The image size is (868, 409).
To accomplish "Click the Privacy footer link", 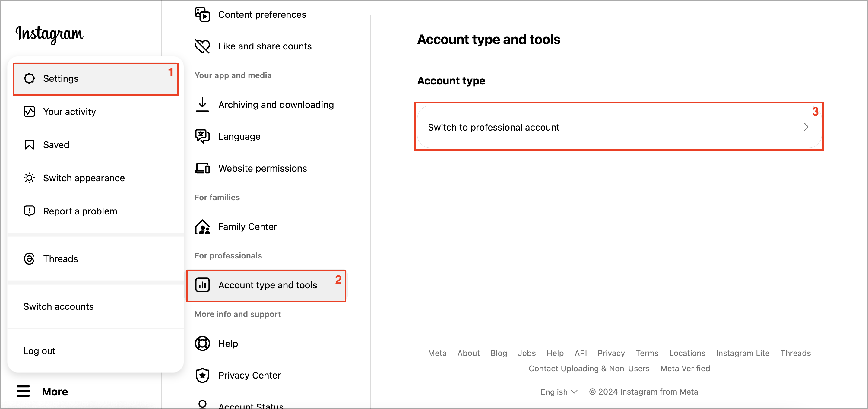I will click(x=611, y=353).
